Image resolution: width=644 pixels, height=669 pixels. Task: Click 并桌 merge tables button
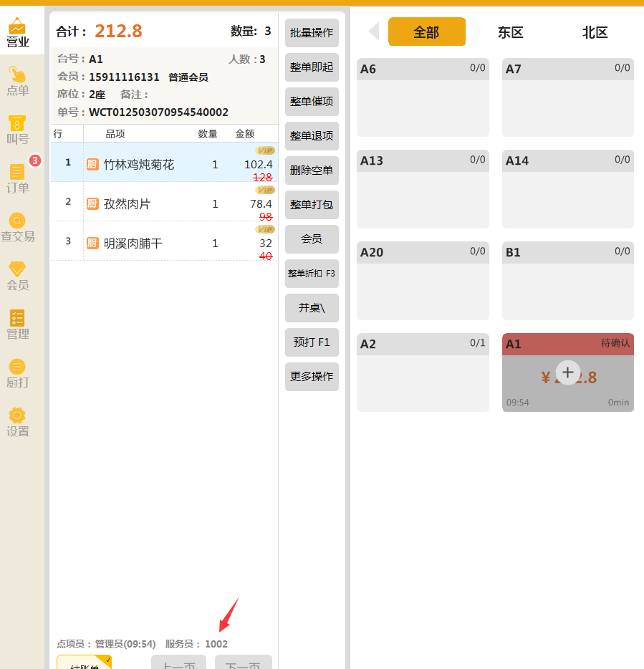coord(312,308)
